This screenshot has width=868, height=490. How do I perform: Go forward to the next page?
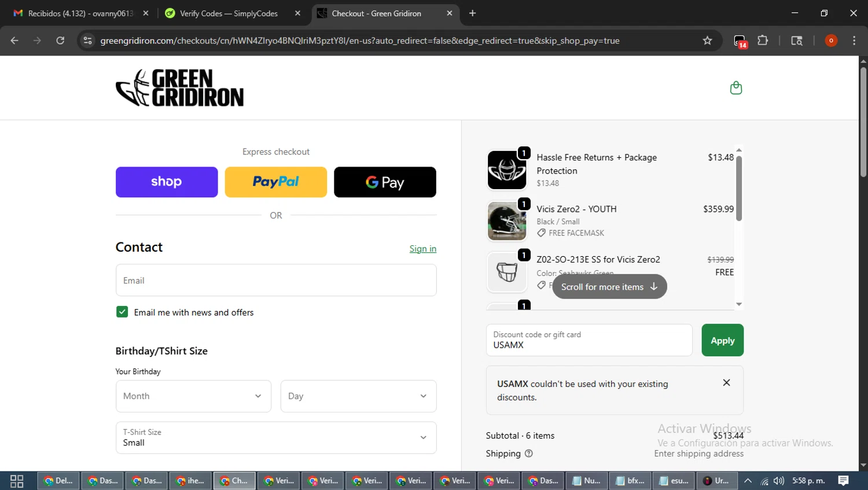[37, 40]
